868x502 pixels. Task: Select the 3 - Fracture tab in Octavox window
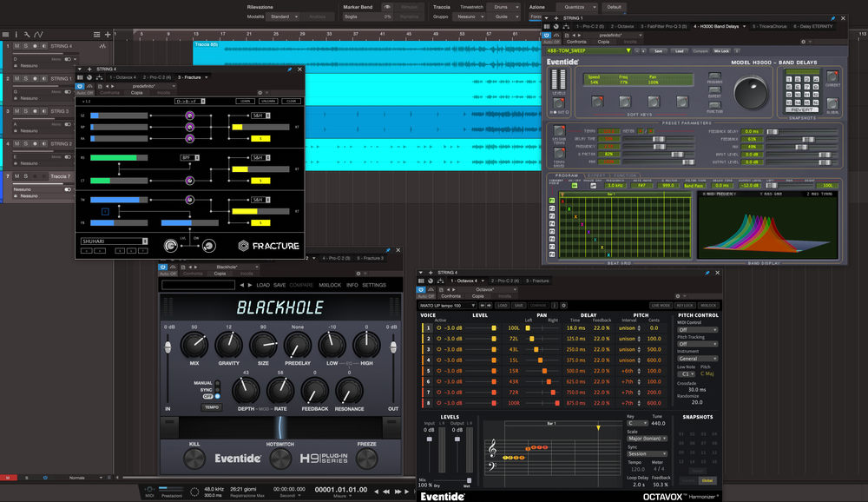point(537,281)
